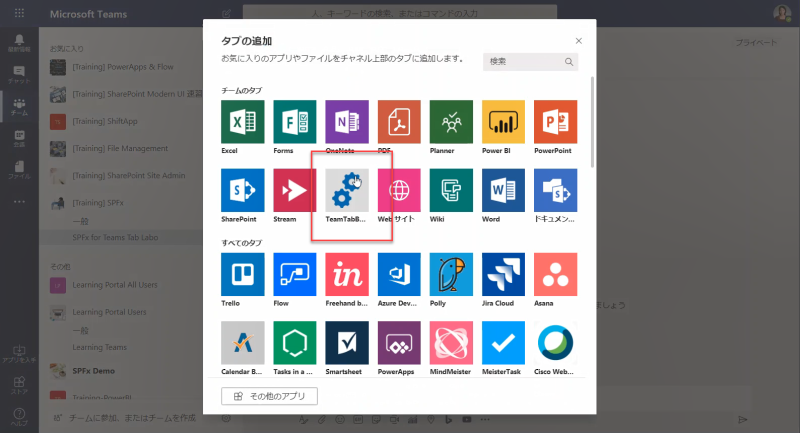Viewport: 800px width, 433px height.
Task: Choose the Wiki app icon
Action: (451, 190)
